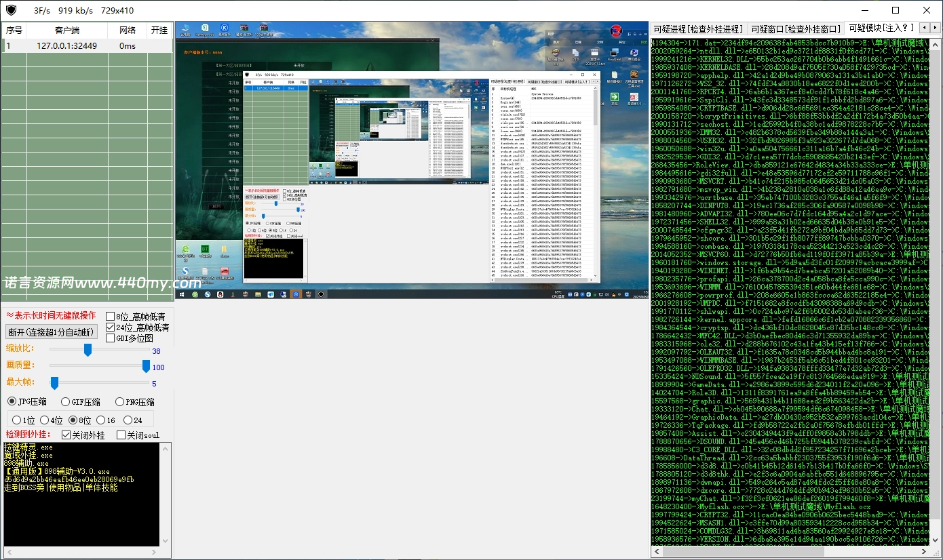Click the tab strip right scroll arrow
The width and height of the screenshot is (943, 560).
point(936,28)
